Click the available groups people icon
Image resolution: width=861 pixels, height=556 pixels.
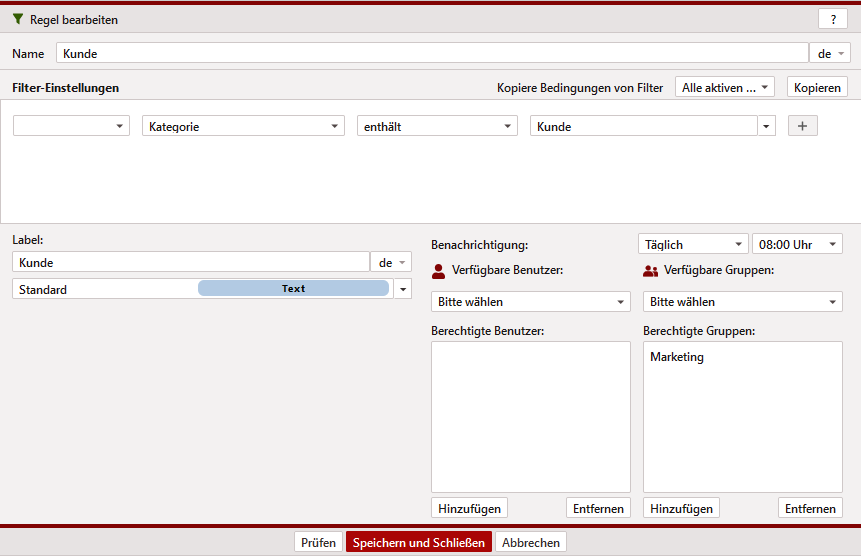pyautogui.click(x=651, y=270)
